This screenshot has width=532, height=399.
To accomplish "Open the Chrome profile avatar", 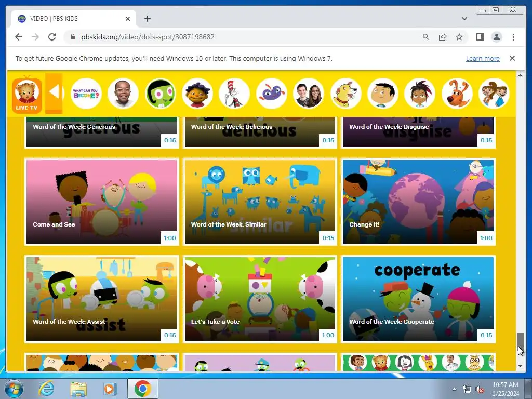I will [x=497, y=37].
